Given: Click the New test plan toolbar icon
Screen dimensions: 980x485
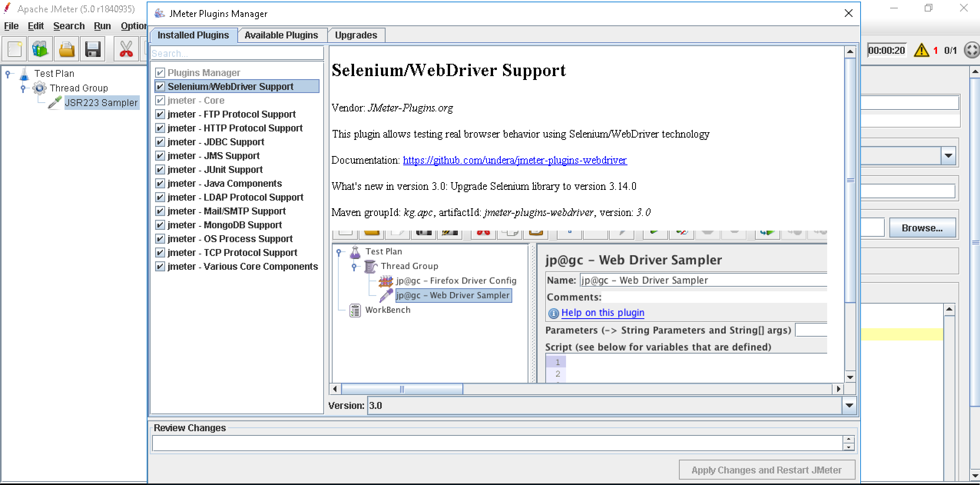Looking at the screenshot, I should [15, 50].
